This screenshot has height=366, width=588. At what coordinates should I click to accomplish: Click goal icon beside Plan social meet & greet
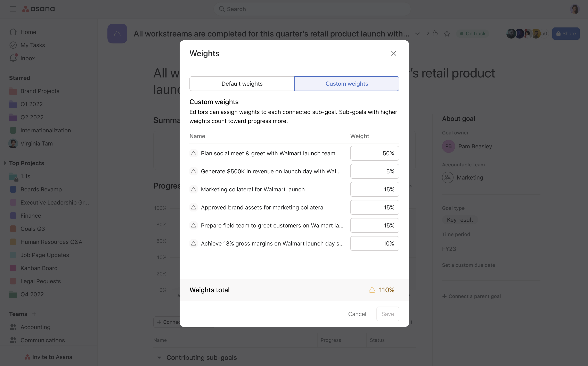pyautogui.click(x=194, y=153)
